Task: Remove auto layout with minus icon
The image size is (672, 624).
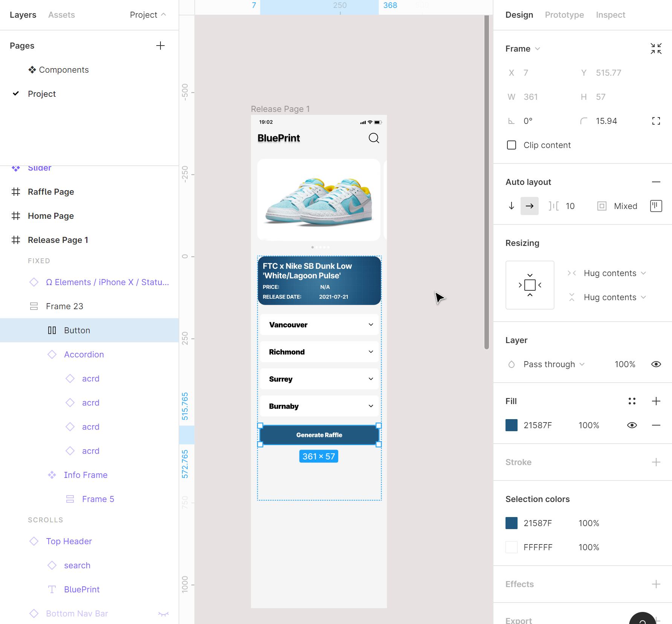Action: point(656,182)
